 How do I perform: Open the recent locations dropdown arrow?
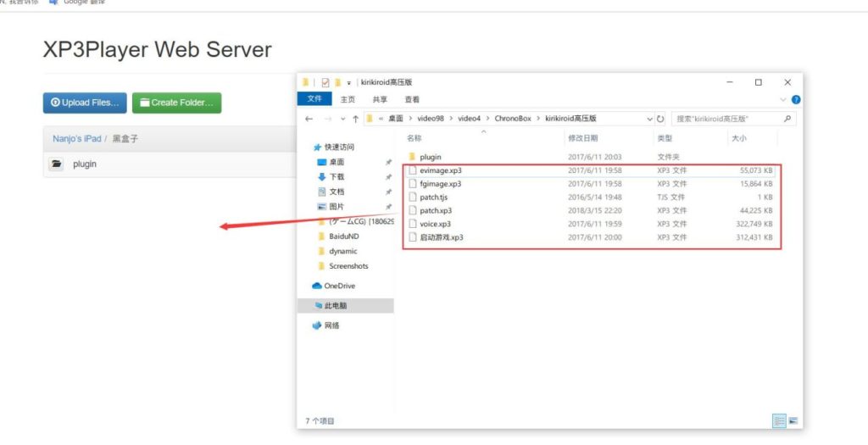(341, 119)
